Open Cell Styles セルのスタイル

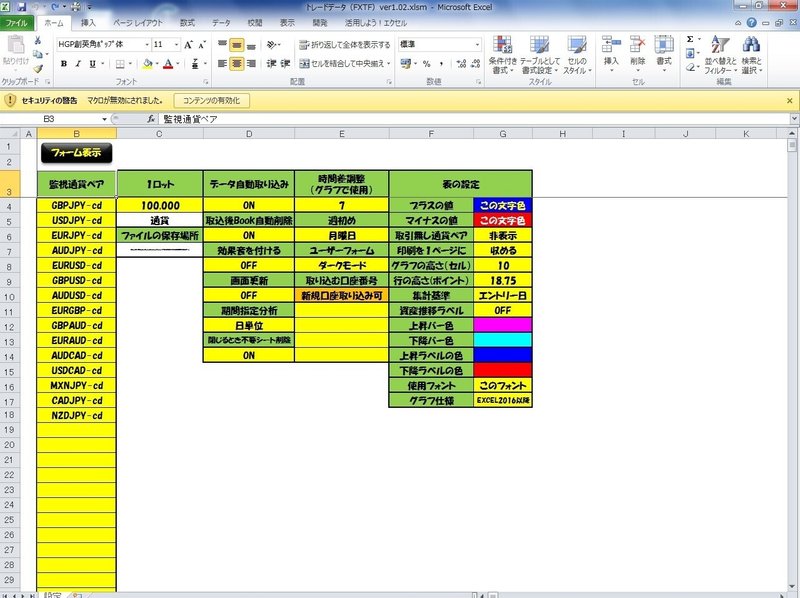pos(577,55)
